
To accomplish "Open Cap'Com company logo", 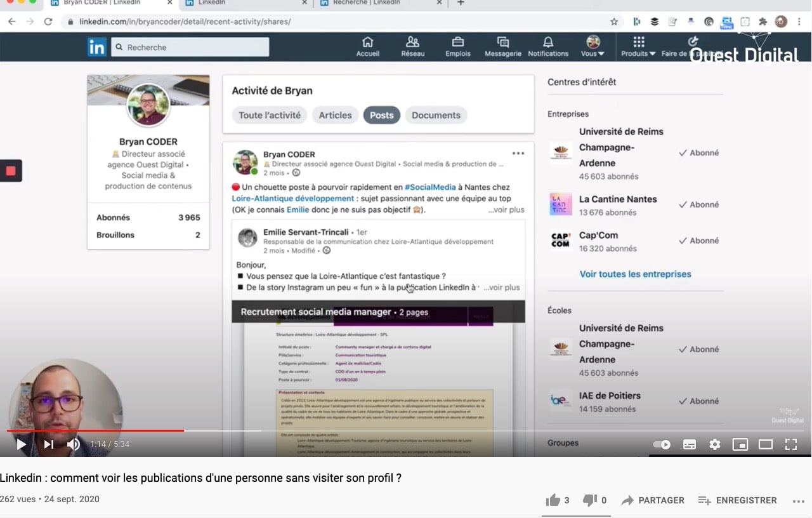I will coord(561,241).
